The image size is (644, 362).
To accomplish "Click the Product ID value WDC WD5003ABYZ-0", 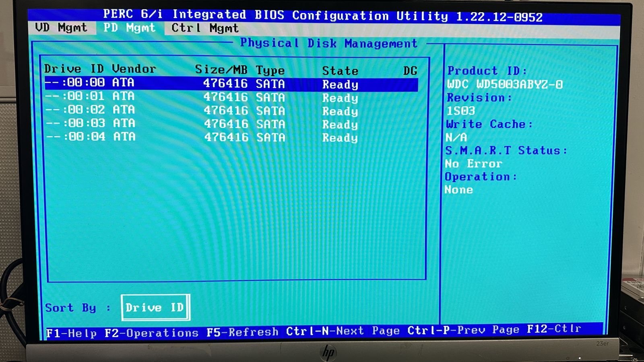I will tap(505, 84).
